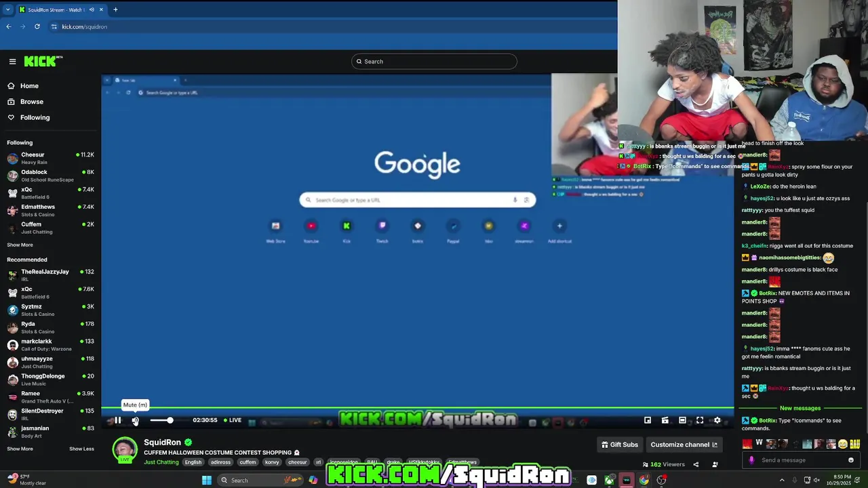Screen dimensions: 868x488
Task: Open the browser tab search dropdown
Action: (x=8, y=9)
